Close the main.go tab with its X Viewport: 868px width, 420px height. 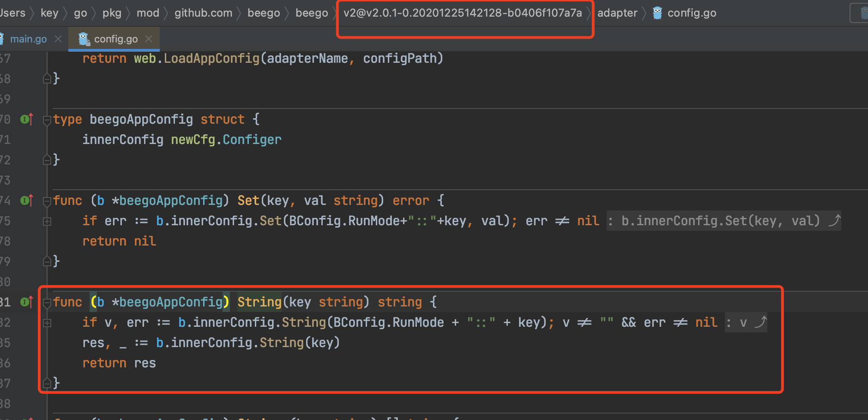click(x=58, y=38)
